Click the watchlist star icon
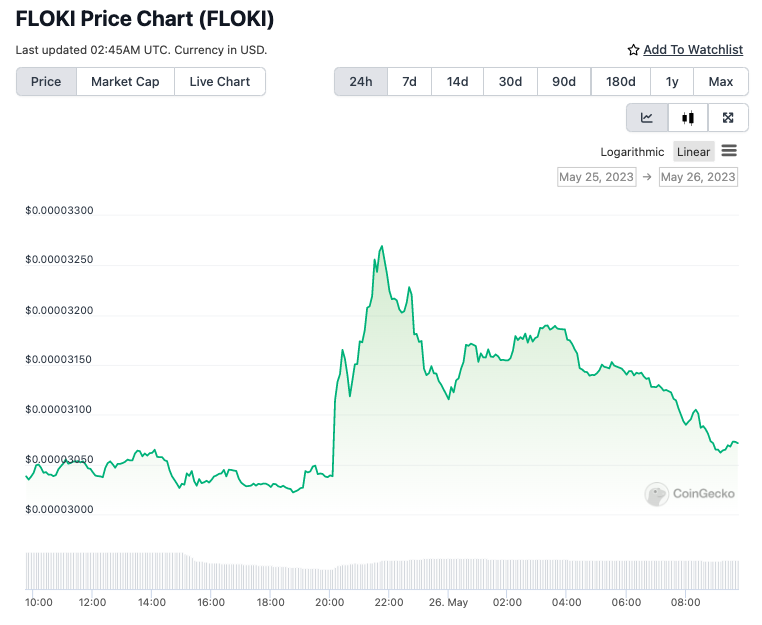This screenshot has height=625, width=762. click(x=633, y=50)
